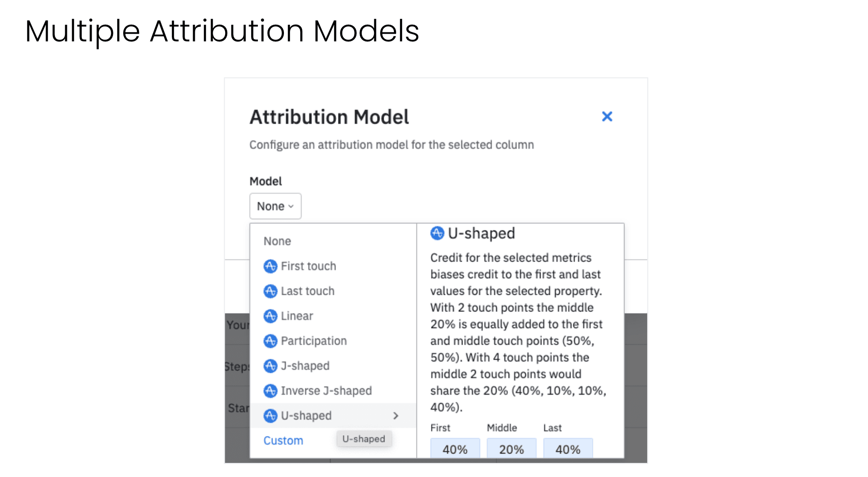Click the attribution icon beside Inverse J-shaped
The height and width of the screenshot is (477, 868).
pos(271,390)
